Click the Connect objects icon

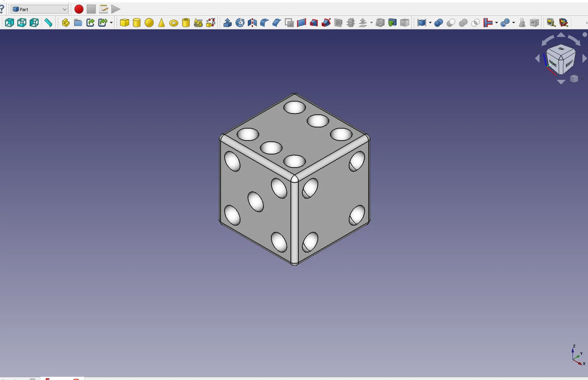[x=488, y=23]
